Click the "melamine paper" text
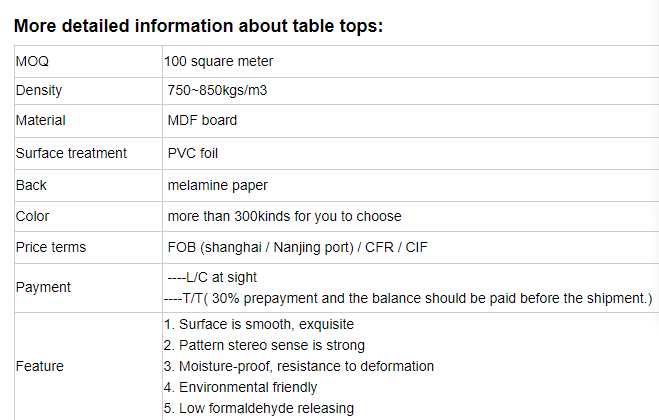 pyautogui.click(x=218, y=185)
